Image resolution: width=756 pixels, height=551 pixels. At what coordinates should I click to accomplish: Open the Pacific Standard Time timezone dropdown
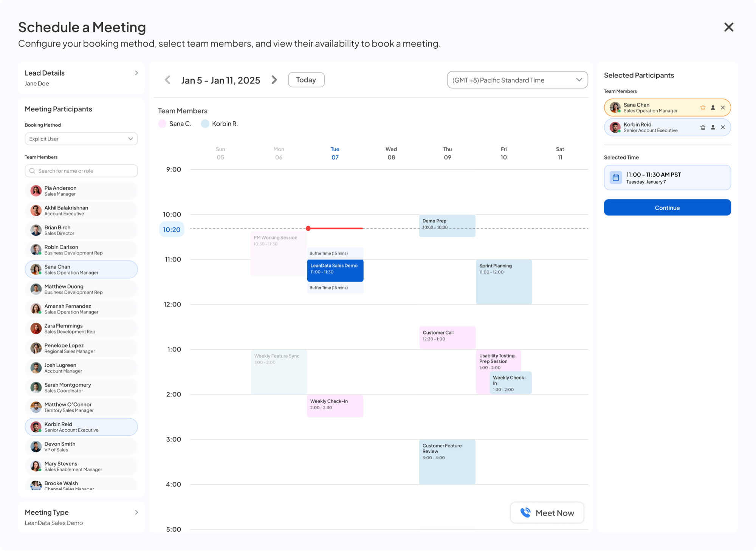click(517, 80)
